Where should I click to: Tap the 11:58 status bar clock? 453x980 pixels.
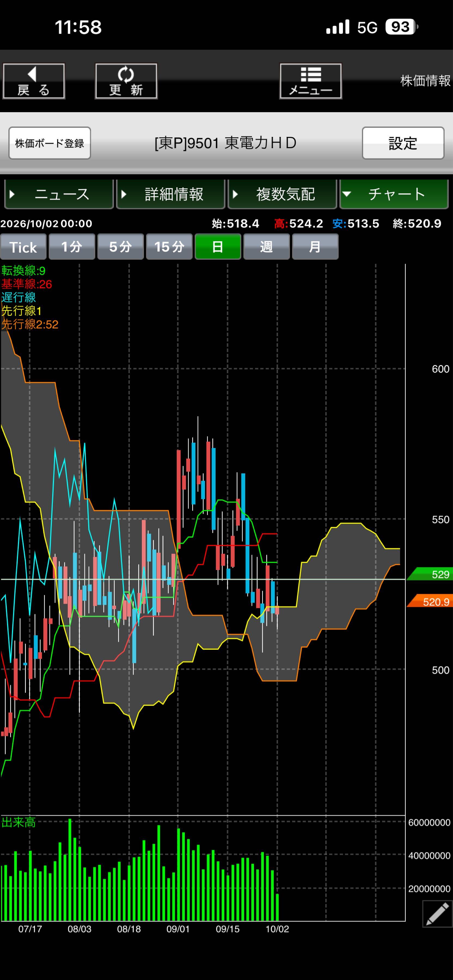(x=78, y=27)
